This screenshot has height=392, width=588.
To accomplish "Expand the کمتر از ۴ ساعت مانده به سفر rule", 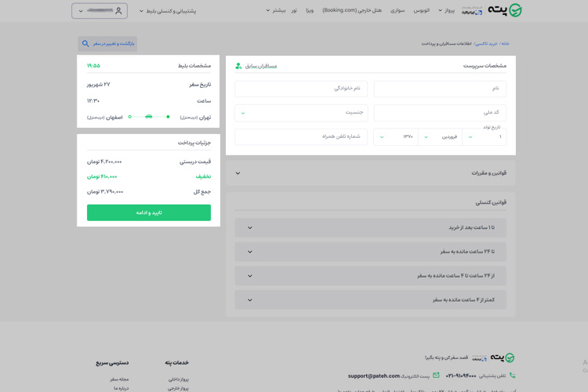I will 370,299.
